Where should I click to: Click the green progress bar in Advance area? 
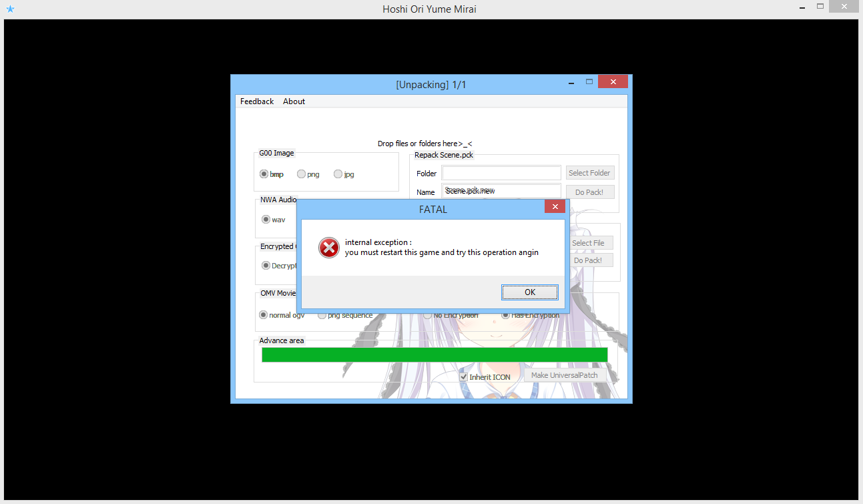point(435,354)
